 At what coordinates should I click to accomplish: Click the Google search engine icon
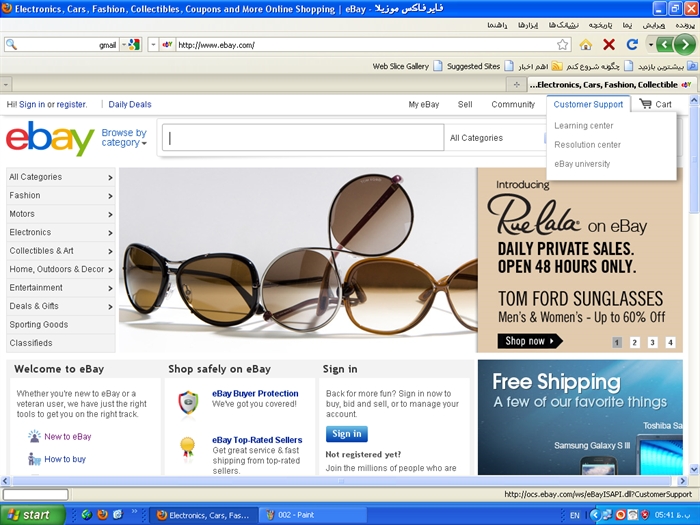point(134,45)
